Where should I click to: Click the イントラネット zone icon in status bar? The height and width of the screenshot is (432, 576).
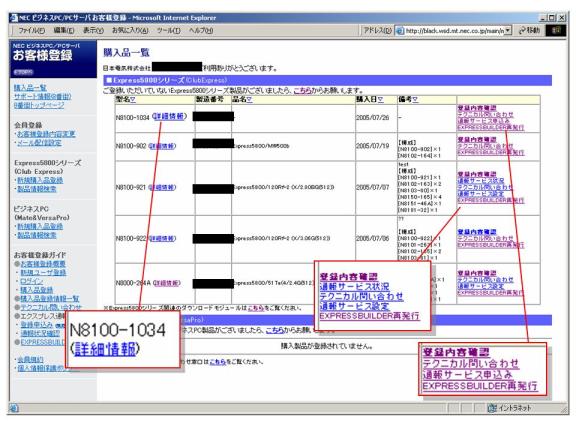click(492, 408)
